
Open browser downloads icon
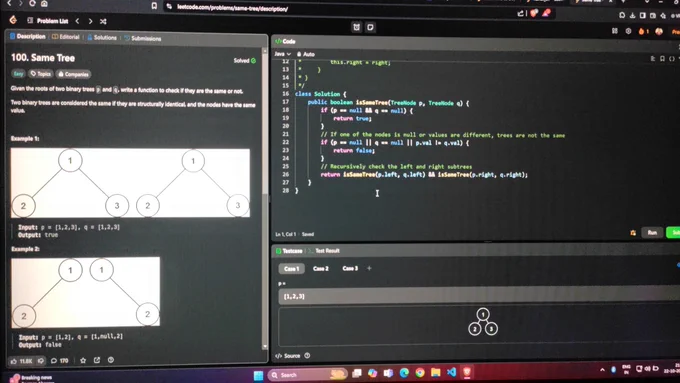tap(632, 15)
